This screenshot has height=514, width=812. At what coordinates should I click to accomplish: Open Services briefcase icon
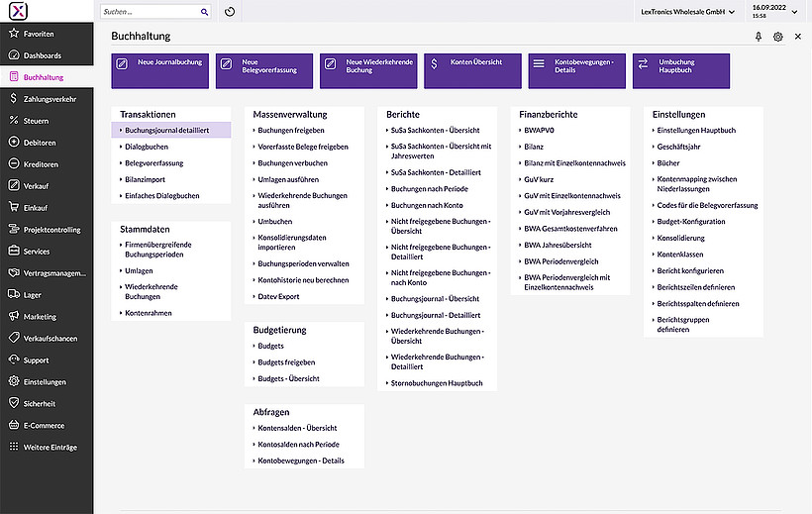[14, 251]
